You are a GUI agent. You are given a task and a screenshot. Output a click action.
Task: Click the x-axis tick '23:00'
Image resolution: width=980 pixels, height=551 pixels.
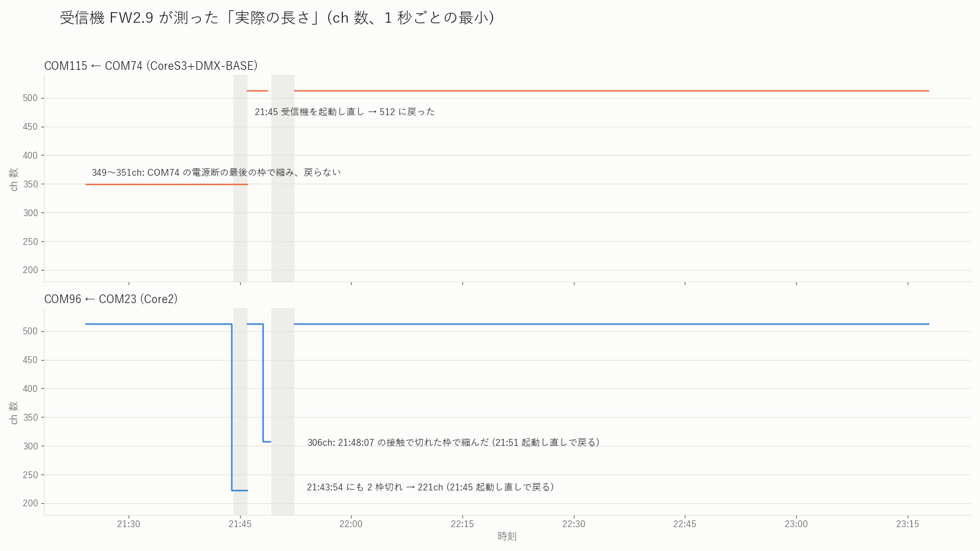[796, 524]
